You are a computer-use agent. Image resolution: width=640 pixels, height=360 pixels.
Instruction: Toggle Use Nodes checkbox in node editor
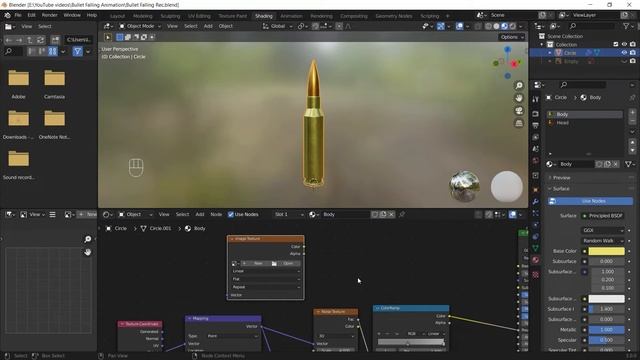pos(231,214)
